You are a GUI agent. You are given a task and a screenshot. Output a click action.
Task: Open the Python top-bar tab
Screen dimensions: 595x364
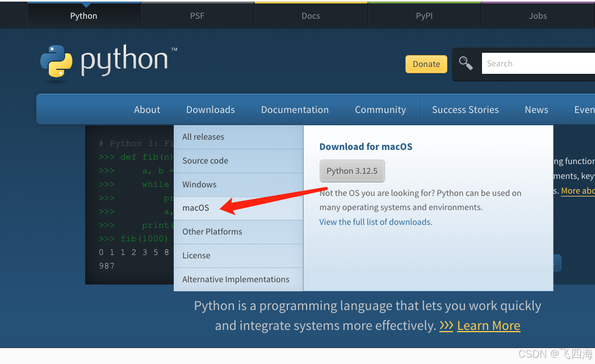coord(84,15)
